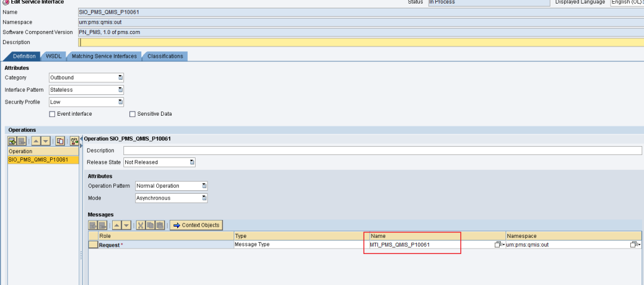The height and width of the screenshot is (285, 644).
Task: Open the Interface Pattern dropdown showing Stateless
Action: pyautogui.click(x=86, y=89)
